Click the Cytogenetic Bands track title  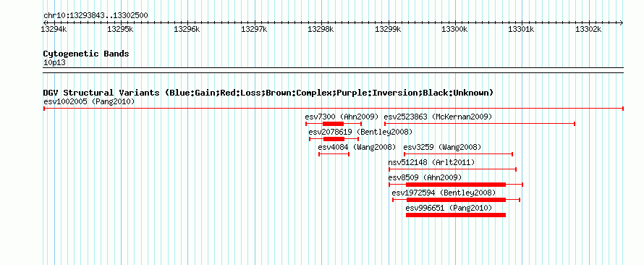click(x=86, y=54)
